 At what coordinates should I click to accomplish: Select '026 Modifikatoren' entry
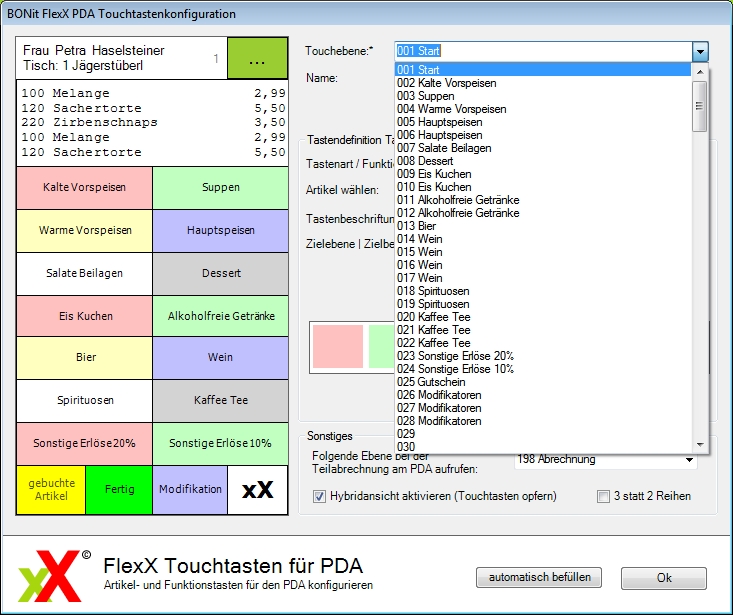tap(542, 395)
